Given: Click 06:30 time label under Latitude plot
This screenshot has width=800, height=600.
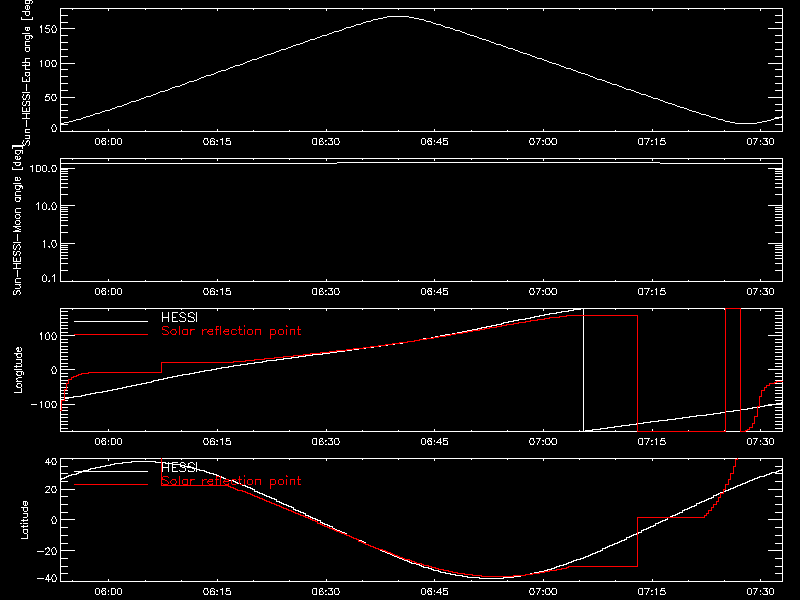Looking at the screenshot, I should (x=326, y=592).
